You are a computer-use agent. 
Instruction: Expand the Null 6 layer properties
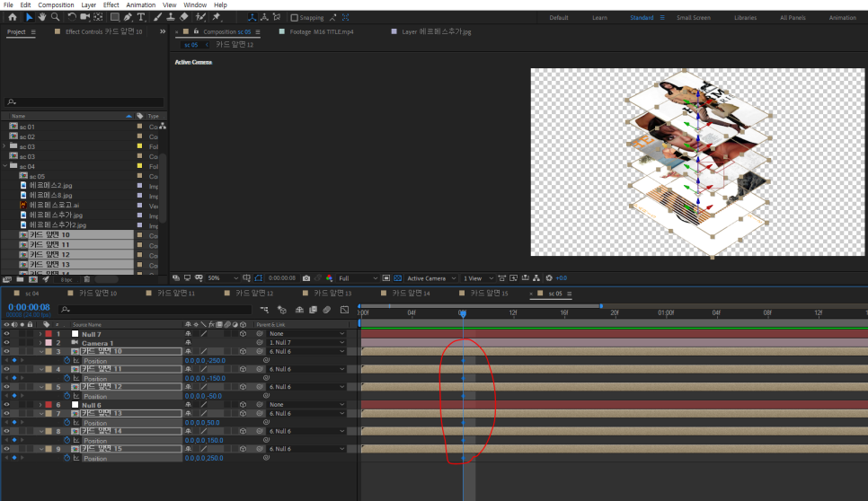40,405
